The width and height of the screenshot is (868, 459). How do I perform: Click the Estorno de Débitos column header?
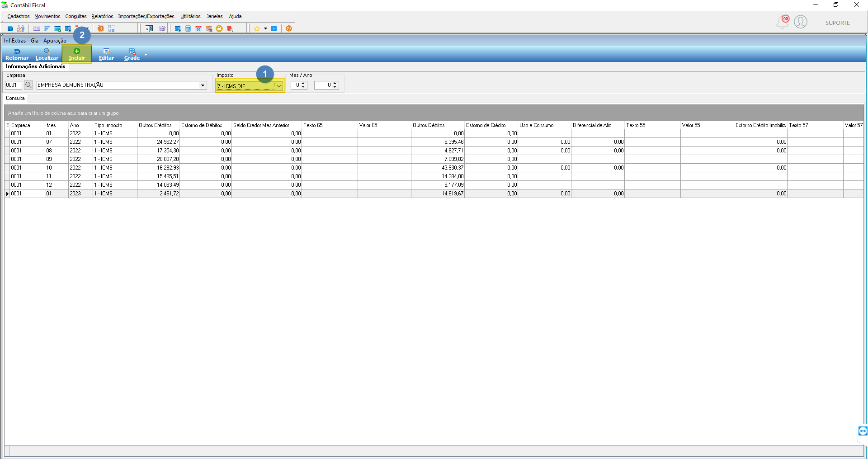tap(206, 125)
